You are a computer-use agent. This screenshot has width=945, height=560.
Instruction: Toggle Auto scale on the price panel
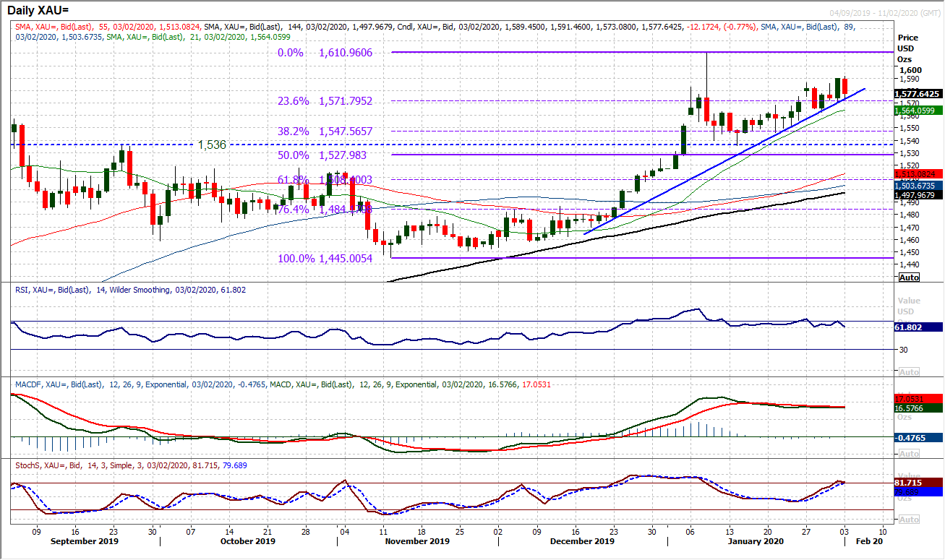coord(908,277)
